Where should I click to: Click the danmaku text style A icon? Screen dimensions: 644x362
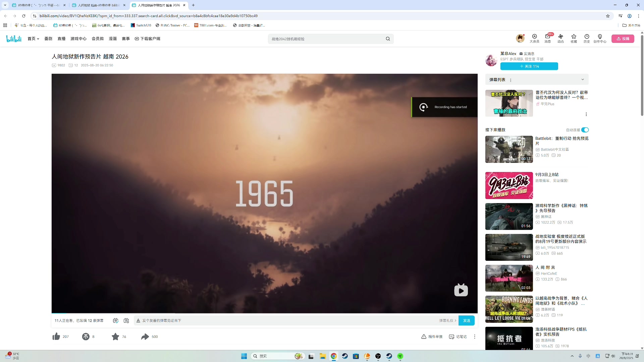(138, 321)
